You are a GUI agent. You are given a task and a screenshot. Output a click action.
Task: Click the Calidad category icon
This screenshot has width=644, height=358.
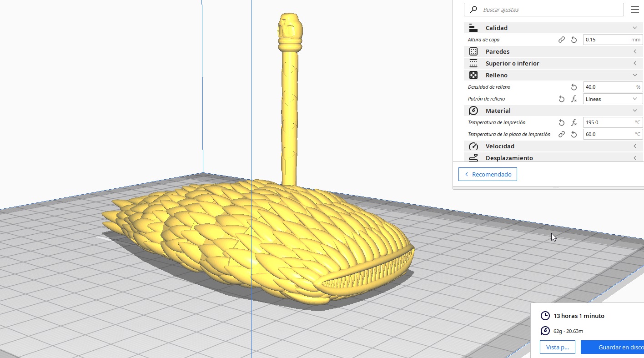click(x=473, y=28)
